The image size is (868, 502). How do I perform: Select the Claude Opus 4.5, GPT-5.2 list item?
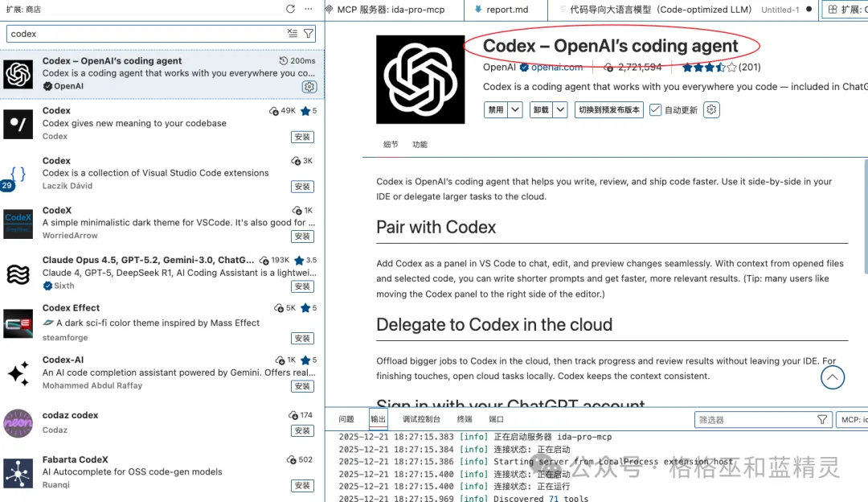pos(162,274)
